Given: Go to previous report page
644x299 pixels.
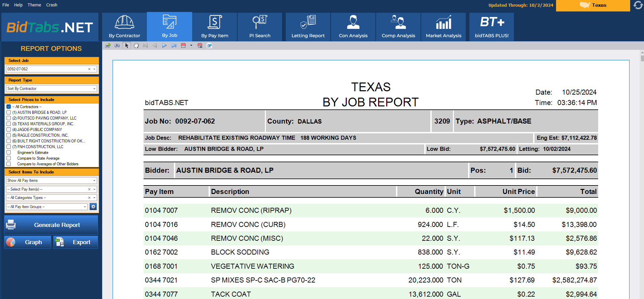Looking at the screenshot, I should pyautogui.click(x=155, y=45).
